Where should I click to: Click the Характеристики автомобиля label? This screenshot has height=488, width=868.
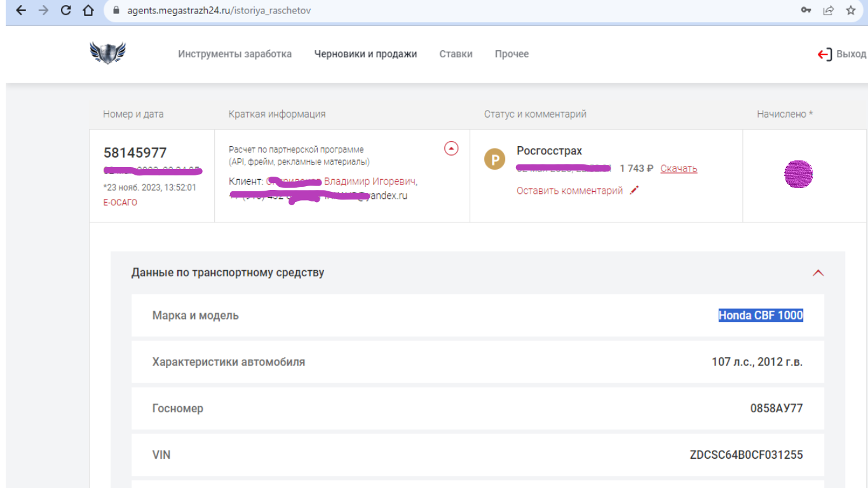229,362
